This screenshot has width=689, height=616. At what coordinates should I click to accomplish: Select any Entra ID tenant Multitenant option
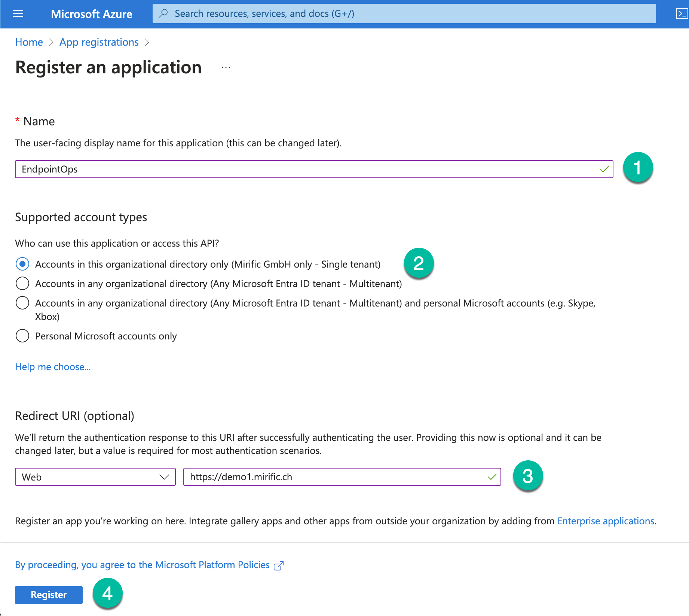point(22,284)
